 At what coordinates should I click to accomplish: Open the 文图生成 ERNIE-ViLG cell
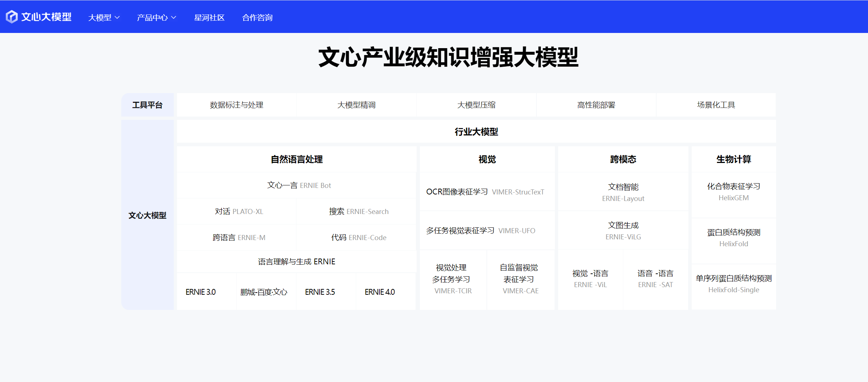623,230
